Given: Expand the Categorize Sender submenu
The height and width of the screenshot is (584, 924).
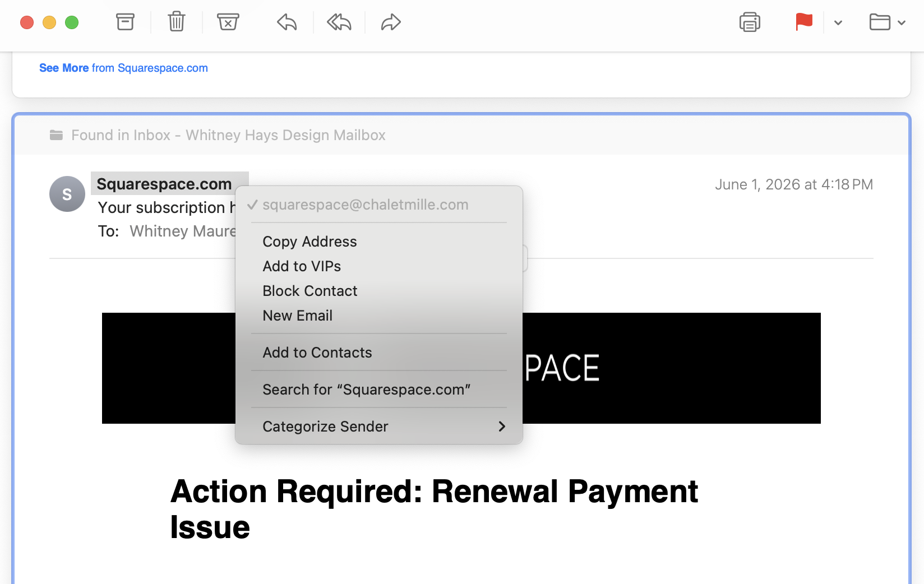Looking at the screenshot, I should coord(379,427).
